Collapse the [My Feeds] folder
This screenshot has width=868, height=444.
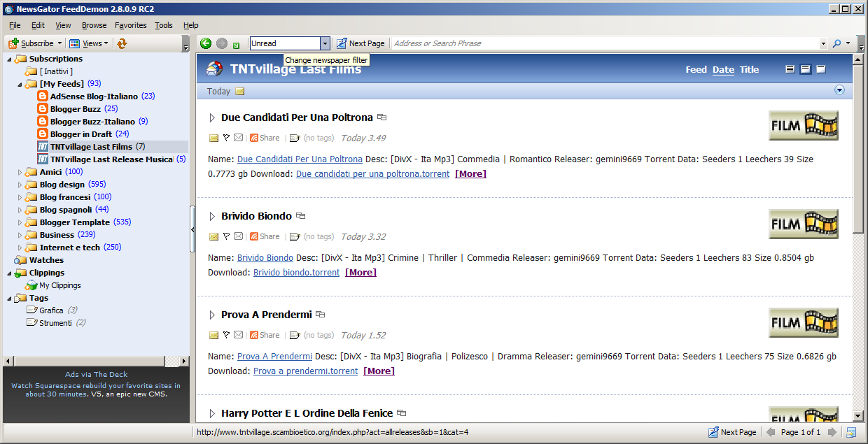pos(20,84)
